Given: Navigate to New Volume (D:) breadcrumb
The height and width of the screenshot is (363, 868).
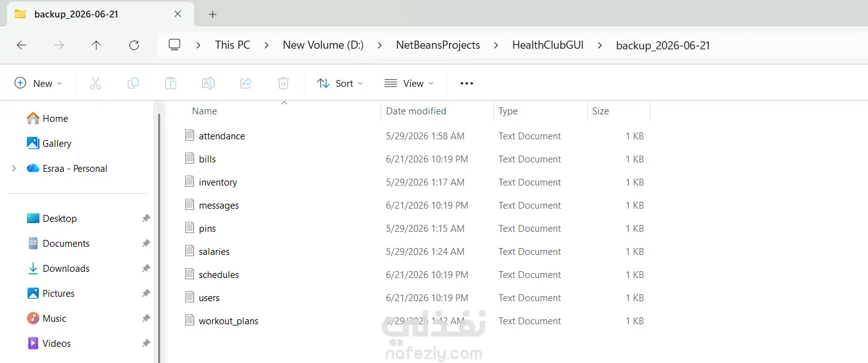Looking at the screenshot, I should click(323, 45).
